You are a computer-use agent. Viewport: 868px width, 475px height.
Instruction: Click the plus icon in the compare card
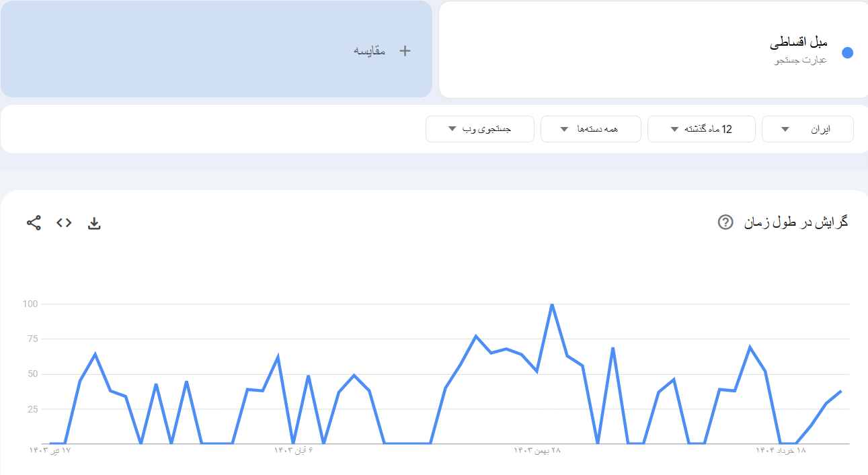(x=405, y=51)
